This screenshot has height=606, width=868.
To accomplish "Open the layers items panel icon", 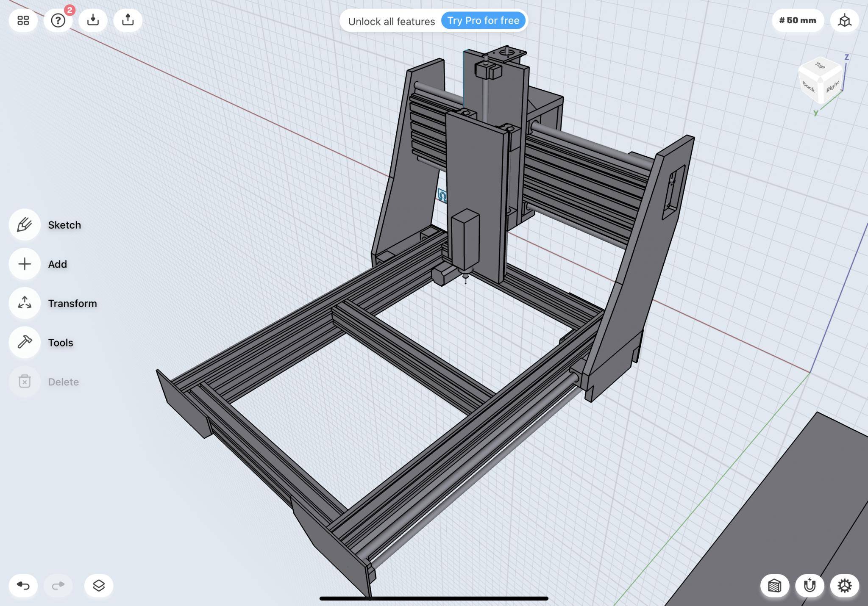I will pyautogui.click(x=98, y=586).
